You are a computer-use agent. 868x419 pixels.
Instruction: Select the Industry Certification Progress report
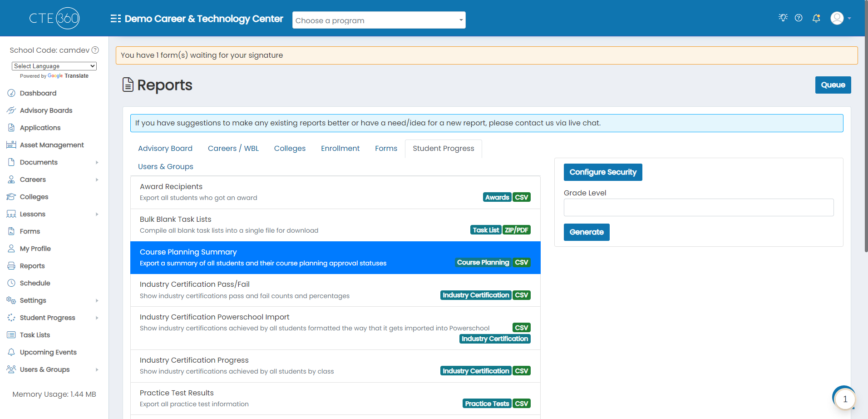click(335, 366)
